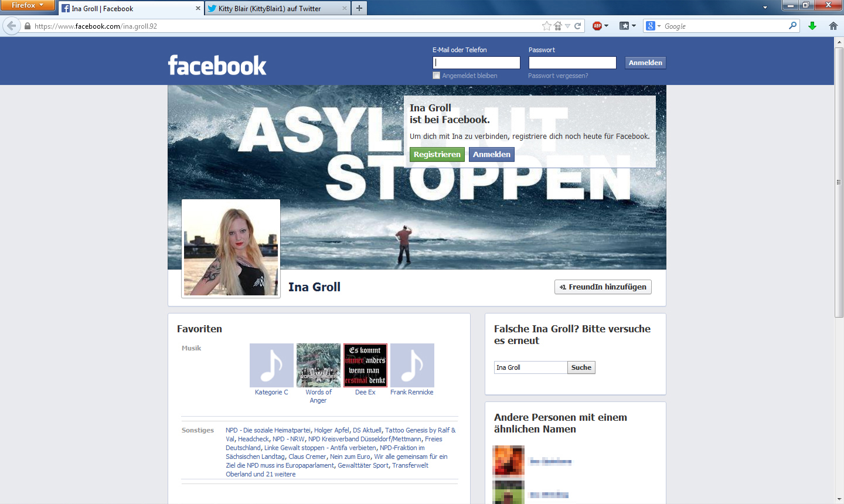
Task: Click the facebook logo
Action: 217,65
